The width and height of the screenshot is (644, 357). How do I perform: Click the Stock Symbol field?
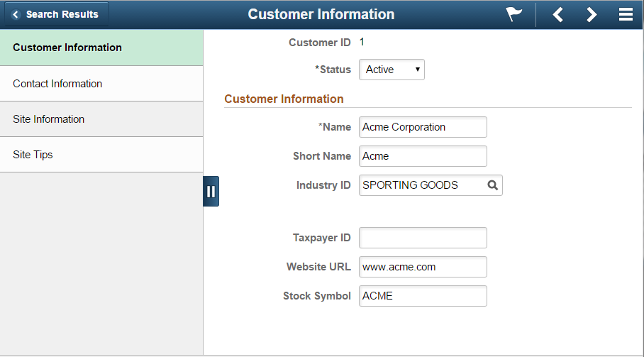pos(423,296)
